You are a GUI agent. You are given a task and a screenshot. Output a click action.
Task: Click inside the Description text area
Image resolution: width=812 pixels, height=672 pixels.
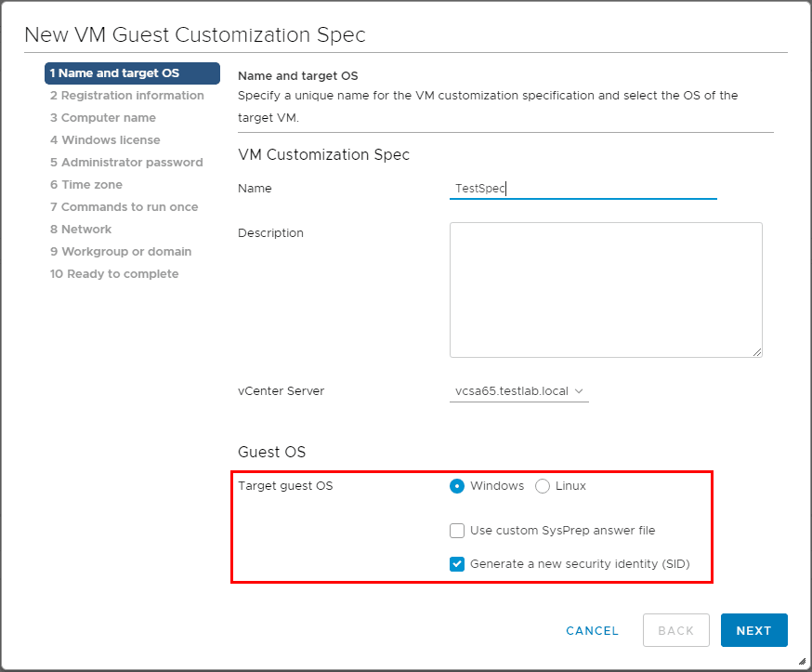[x=606, y=289]
